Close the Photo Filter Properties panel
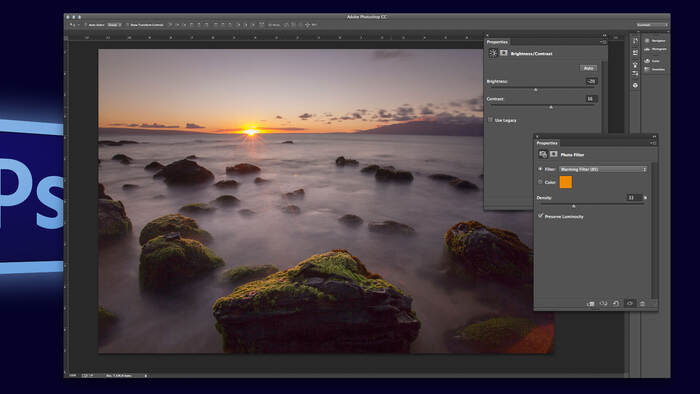The height and width of the screenshot is (394, 700). tap(538, 137)
